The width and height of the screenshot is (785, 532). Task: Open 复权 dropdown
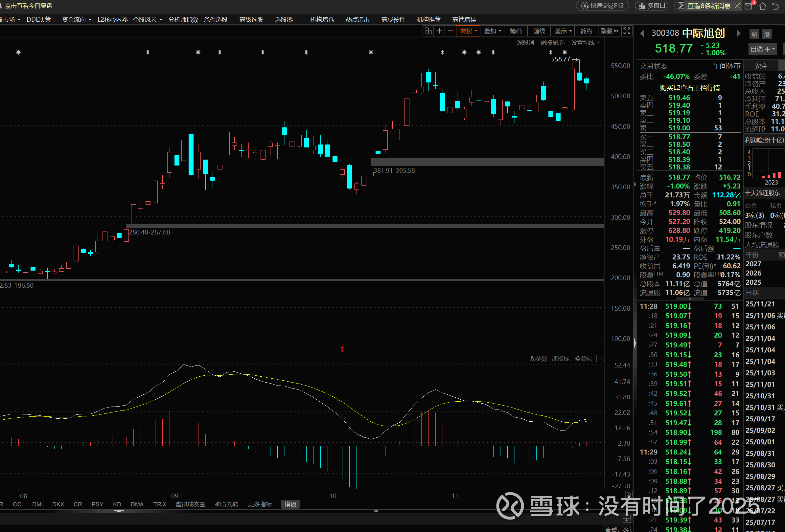click(468, 31)
